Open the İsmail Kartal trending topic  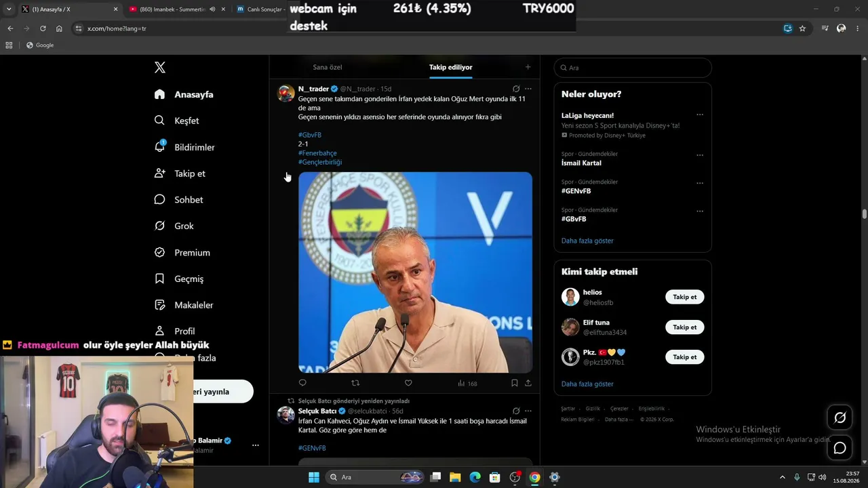[581, 163]
